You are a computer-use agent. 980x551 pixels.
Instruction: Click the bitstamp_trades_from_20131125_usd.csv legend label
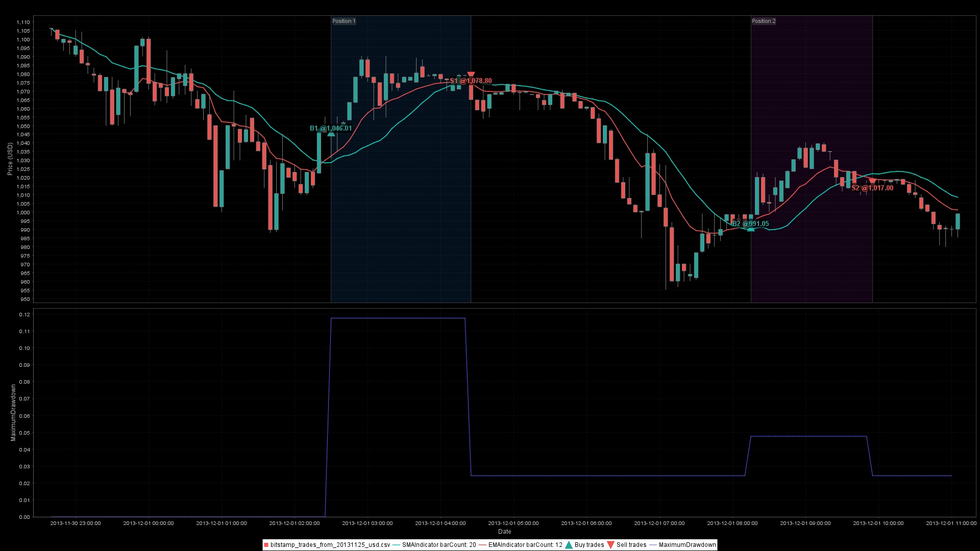tap(330, 545)
